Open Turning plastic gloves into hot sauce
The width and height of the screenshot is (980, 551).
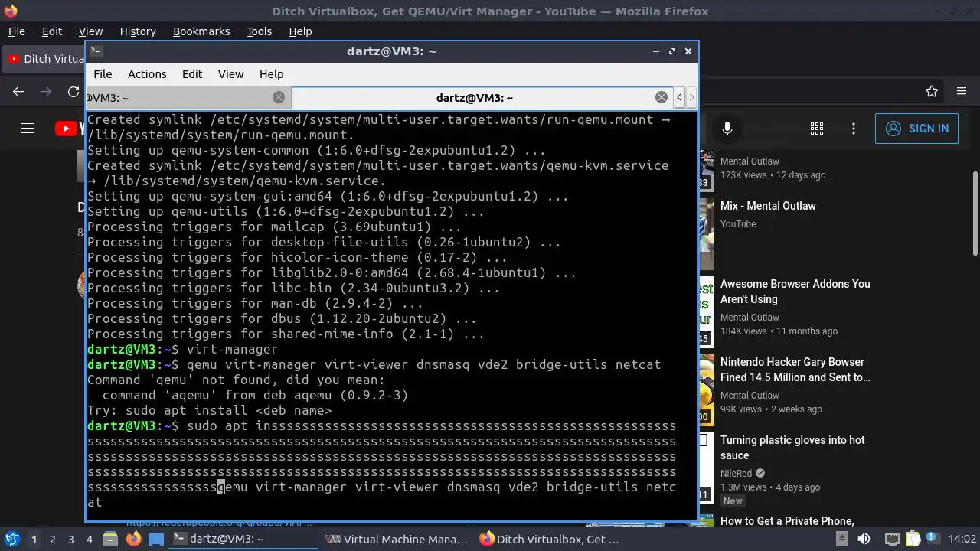pyautogui.click(x=792, y=448)
